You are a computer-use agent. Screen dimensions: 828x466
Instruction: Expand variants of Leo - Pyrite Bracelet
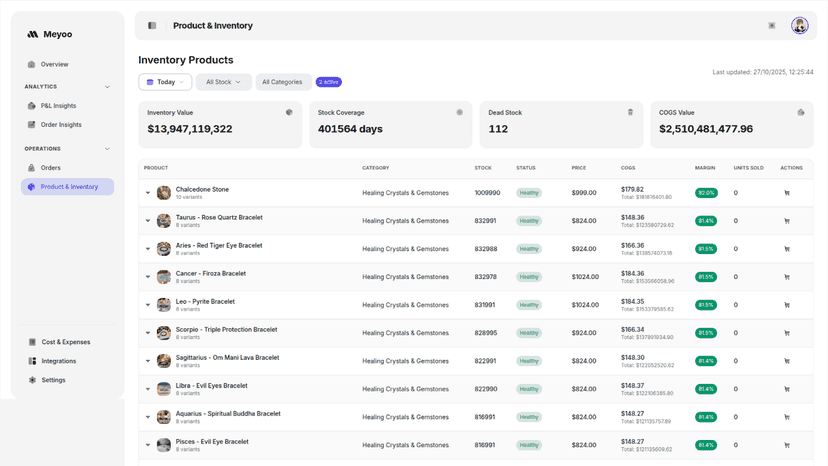click(x=148, y=305)
